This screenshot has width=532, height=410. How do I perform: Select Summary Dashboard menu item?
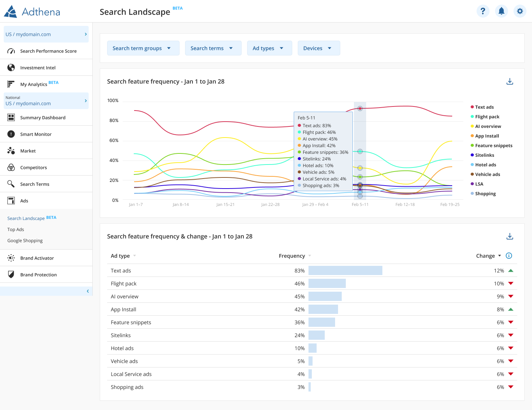click(x=43, y=118)
